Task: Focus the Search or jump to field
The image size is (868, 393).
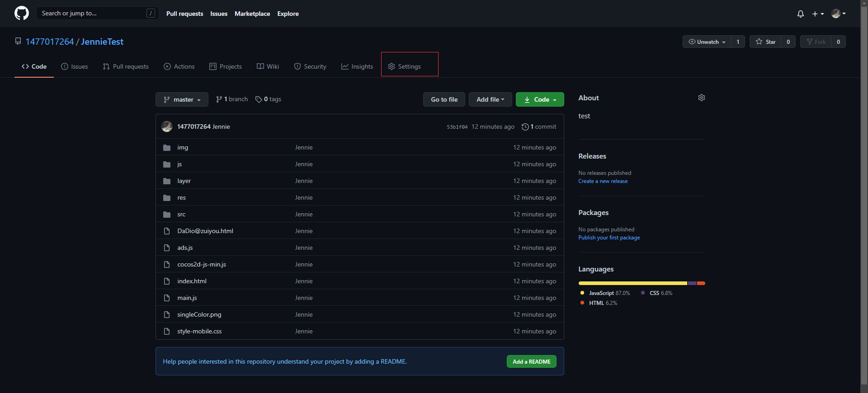Action: click(x=98, y=13)
